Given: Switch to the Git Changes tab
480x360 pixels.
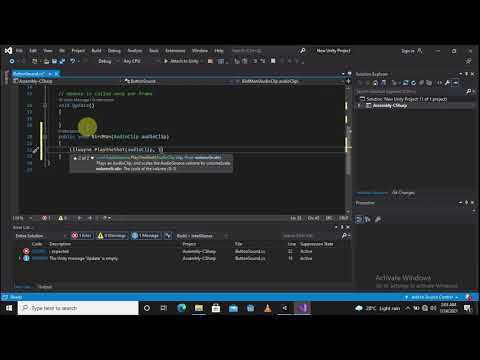Looking at the screenshot, I should click(x=403, y=193).
